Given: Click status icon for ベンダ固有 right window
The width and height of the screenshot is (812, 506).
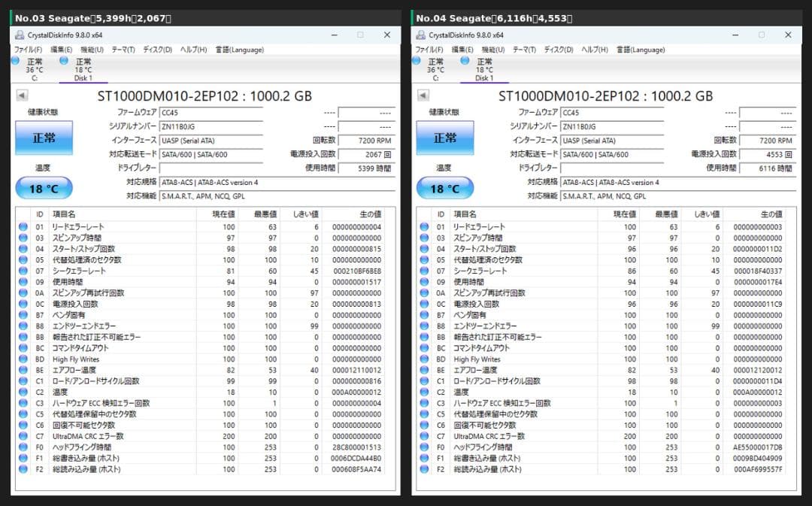Looking at the screenshot, I should [x=424, y=315].
